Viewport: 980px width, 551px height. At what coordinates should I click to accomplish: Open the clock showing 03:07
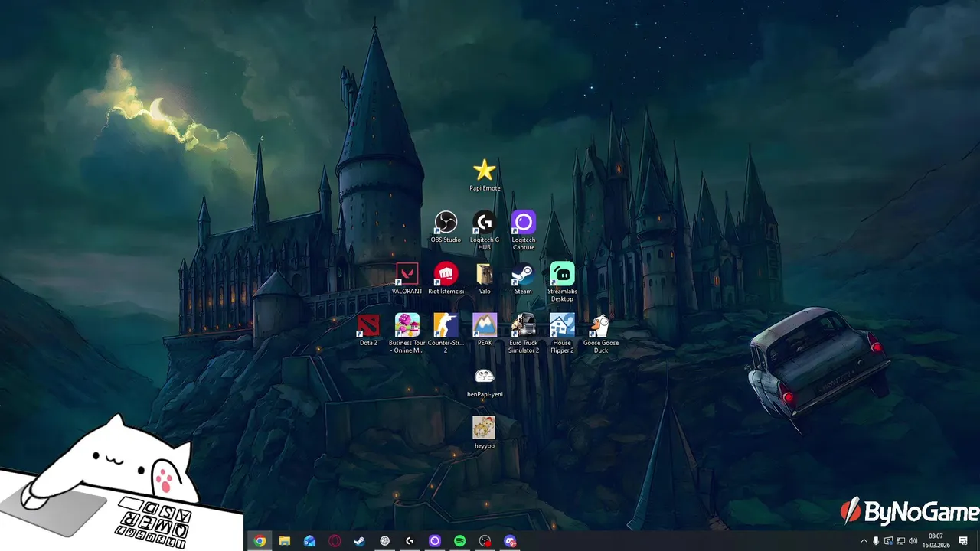936,541
